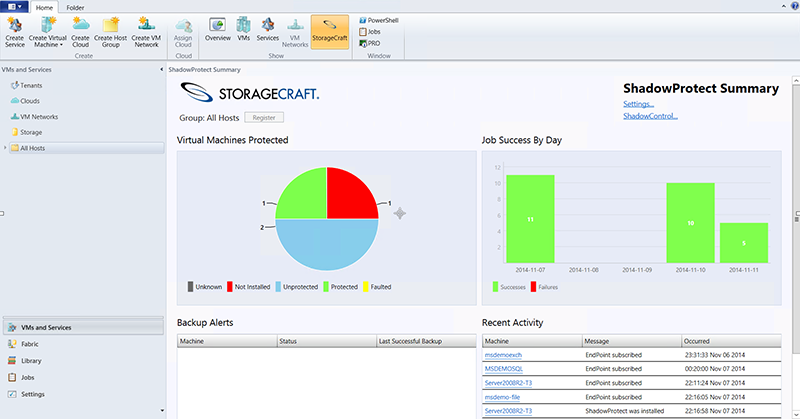Click the 2014-11-11 bar showing 5
Viewport: 800px width, 419px height.
tap(744, 243)
